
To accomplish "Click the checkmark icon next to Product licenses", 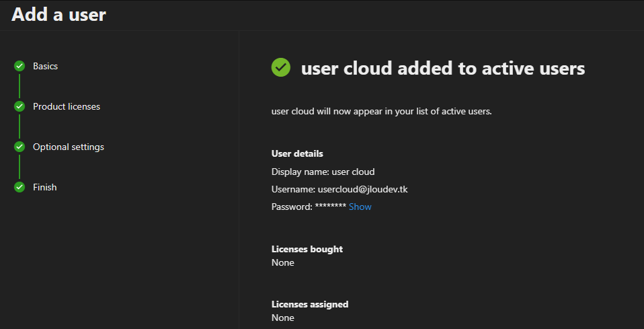I will (19, 106).
